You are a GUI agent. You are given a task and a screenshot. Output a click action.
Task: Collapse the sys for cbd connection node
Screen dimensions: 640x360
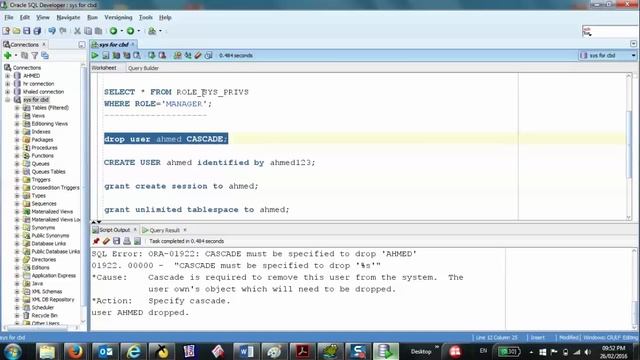coord(7,100)
